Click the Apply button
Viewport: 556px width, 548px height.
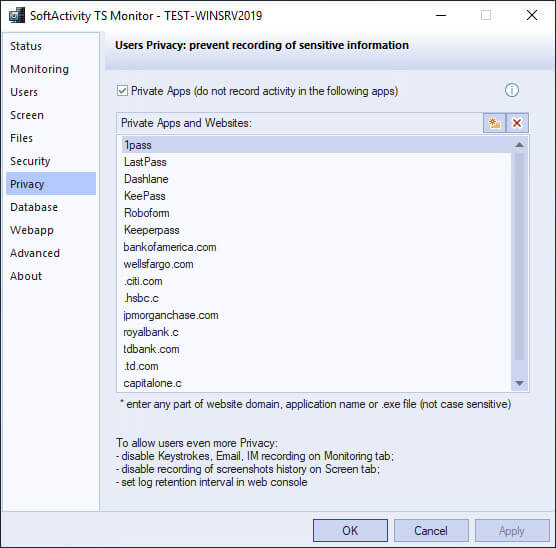click(512, 531)
